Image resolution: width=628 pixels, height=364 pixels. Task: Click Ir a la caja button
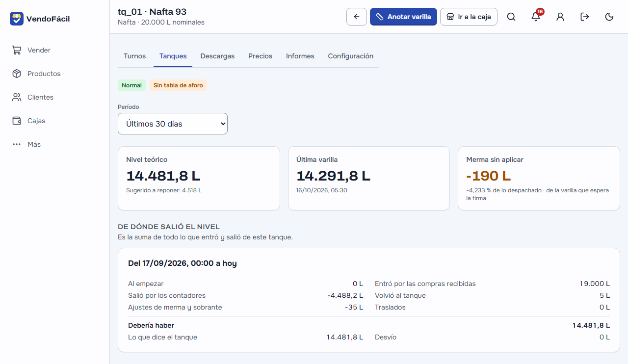point(469,17)
